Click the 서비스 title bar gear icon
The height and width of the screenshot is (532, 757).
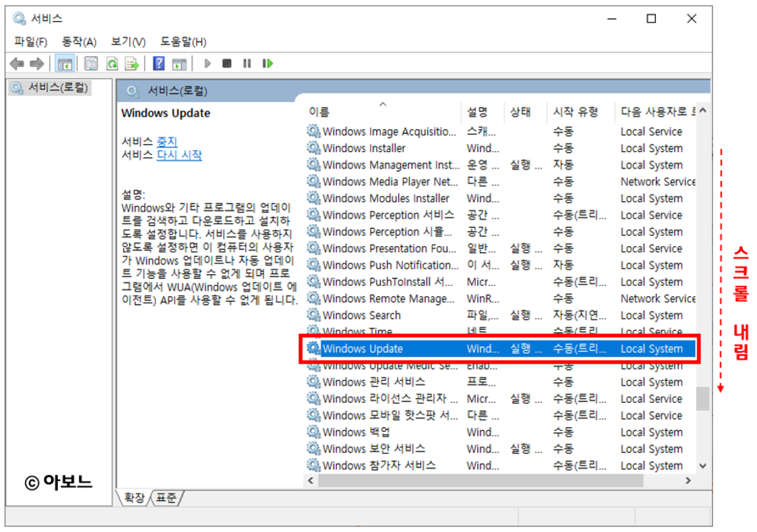(19, 18)
